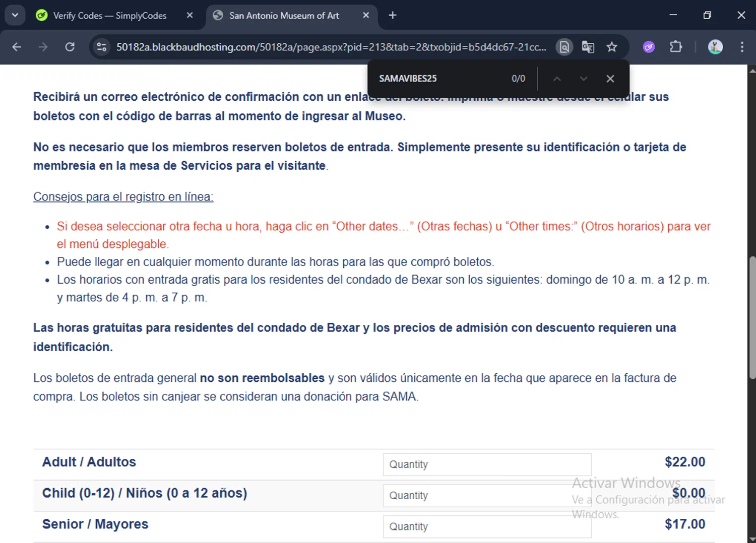Screen dimensions: 756x543
Task: Click the Child (0-12) Quantity field
Action: 487,496
